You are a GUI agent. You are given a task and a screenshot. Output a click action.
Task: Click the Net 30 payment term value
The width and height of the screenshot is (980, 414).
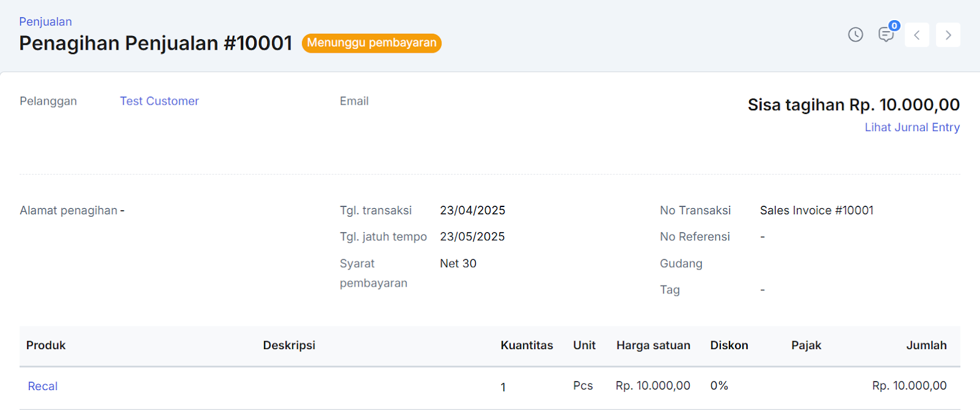[x=458, y=263]
